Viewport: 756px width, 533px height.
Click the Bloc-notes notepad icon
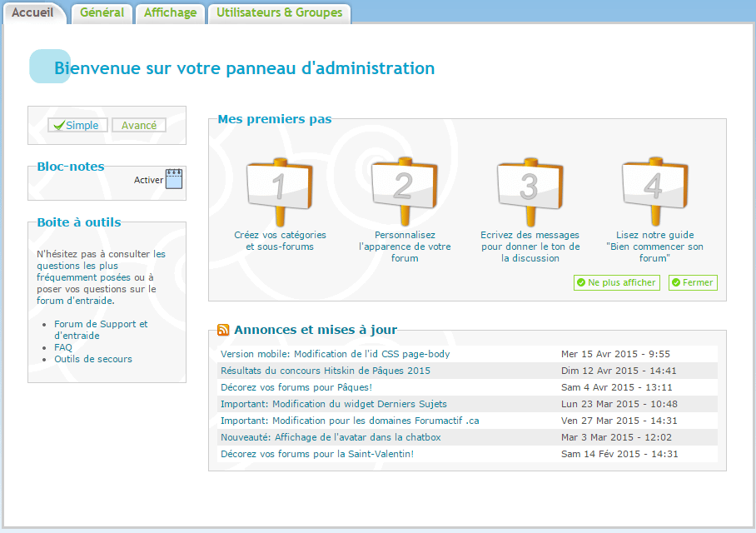click(174, 179)
